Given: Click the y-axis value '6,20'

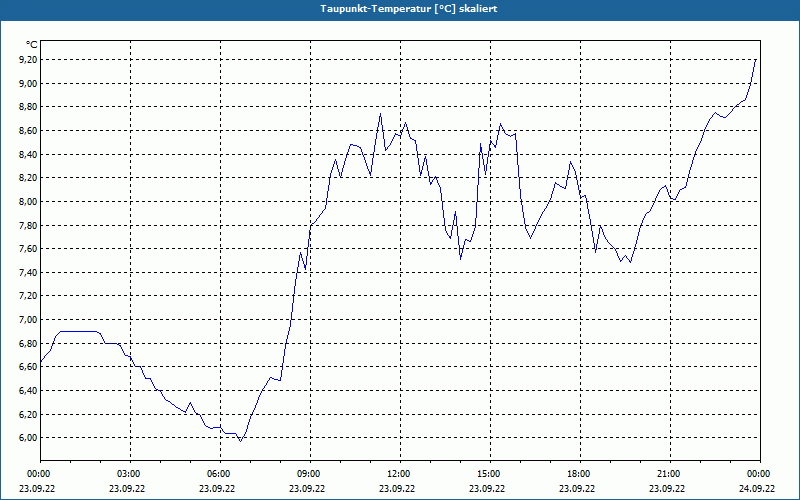Looking at the screenshot, I should click(x=29, y=414).
